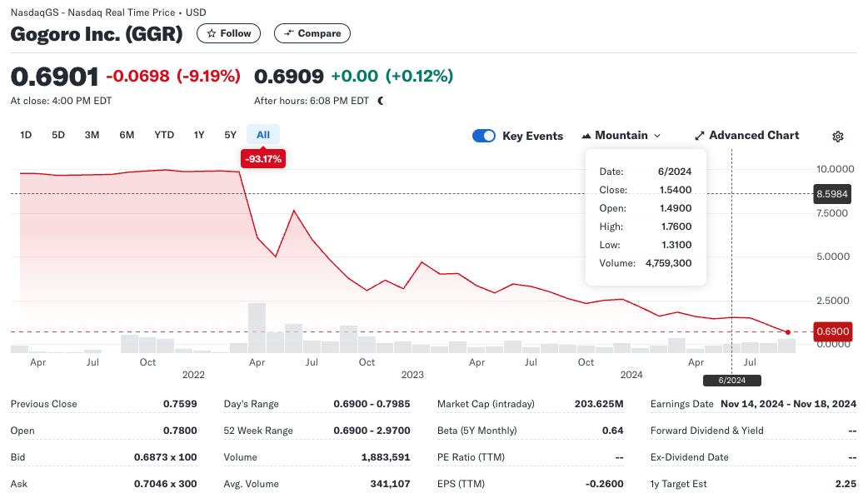Click the 0.7046 x 300 ask value
The width and height of the screenshot is (868, 503).
coord(166,484)
